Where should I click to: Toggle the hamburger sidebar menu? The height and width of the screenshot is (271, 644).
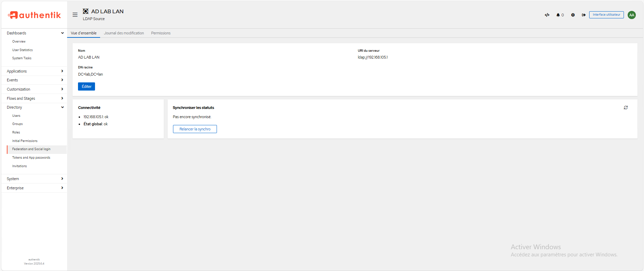(x=75, y=15)
